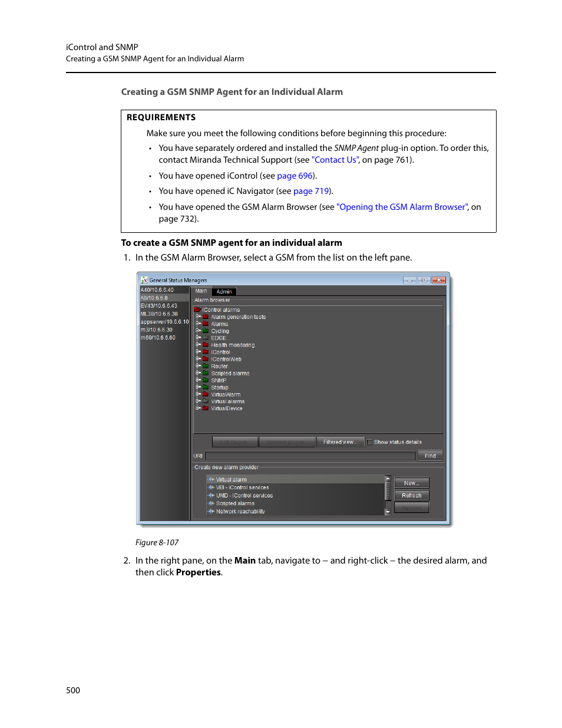Click the Scripted alarms provider icon
The image size is (562, 728).
(211, 503)
